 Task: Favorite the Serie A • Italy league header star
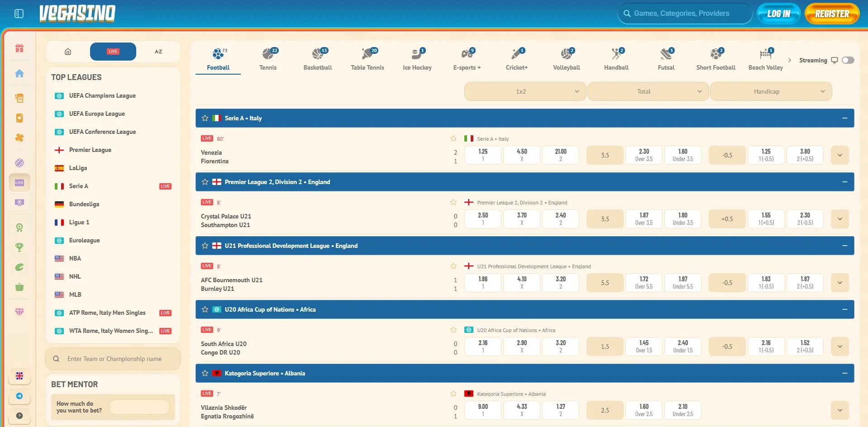point(205,118)
